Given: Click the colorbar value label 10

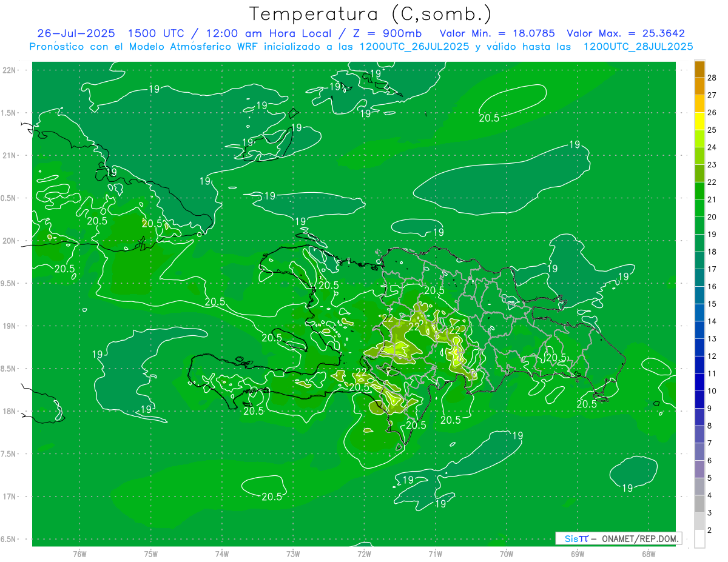Looking at the screenshot, I should [712, 391].
